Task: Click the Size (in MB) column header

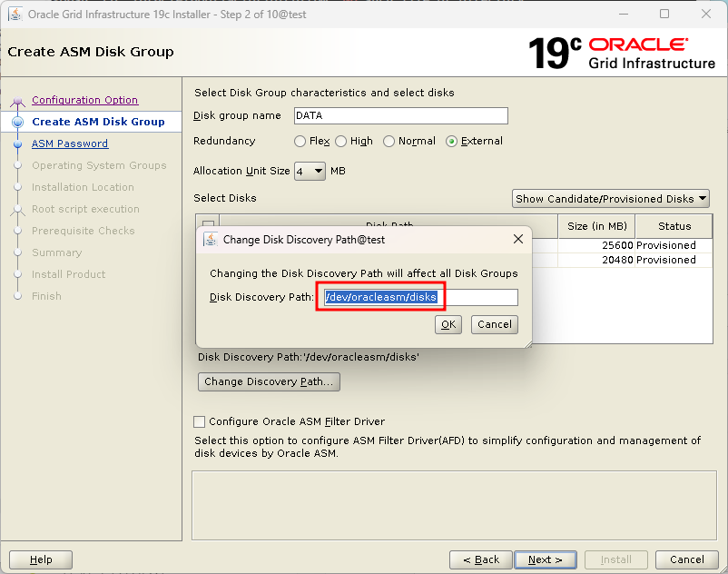Action: pyautogui.click(x=596, y=226)
